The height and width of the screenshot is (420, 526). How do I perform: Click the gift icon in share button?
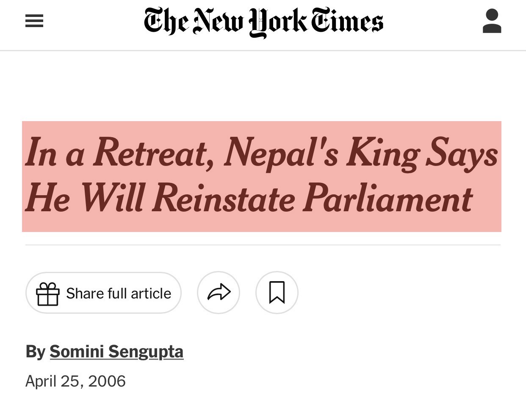tap(47, 293)
